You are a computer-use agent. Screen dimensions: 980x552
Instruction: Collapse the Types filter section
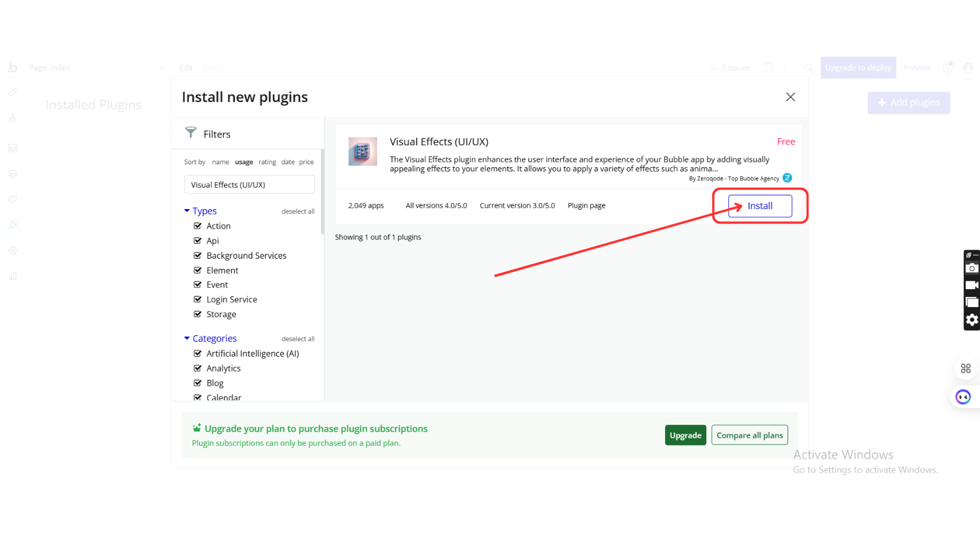[x=187, y=211]
